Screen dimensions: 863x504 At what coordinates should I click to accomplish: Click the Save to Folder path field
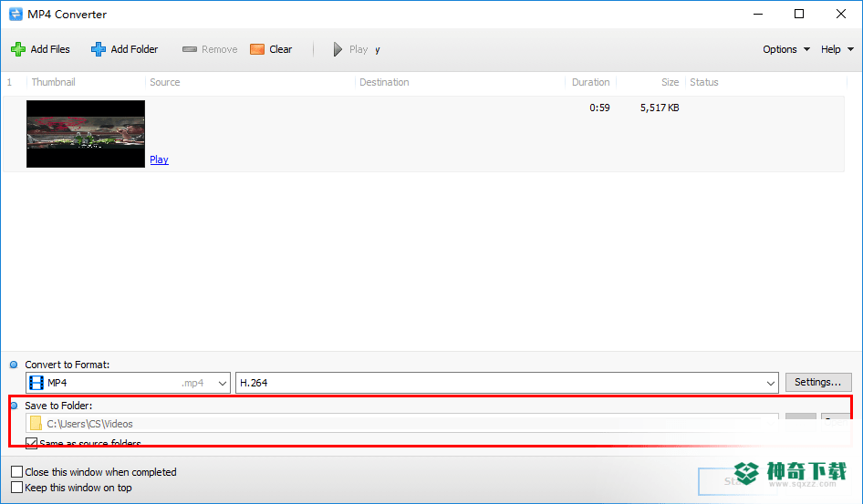[401, 423]
